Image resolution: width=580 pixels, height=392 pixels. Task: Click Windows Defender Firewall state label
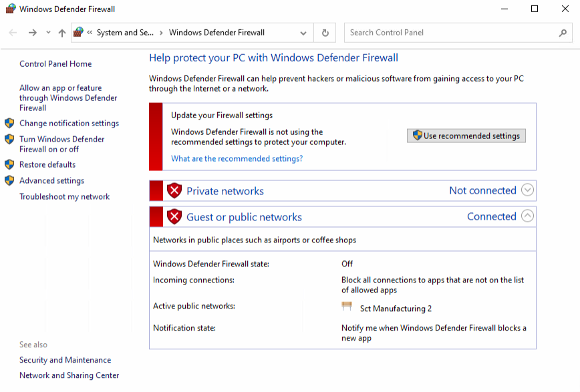pos(211,264)
